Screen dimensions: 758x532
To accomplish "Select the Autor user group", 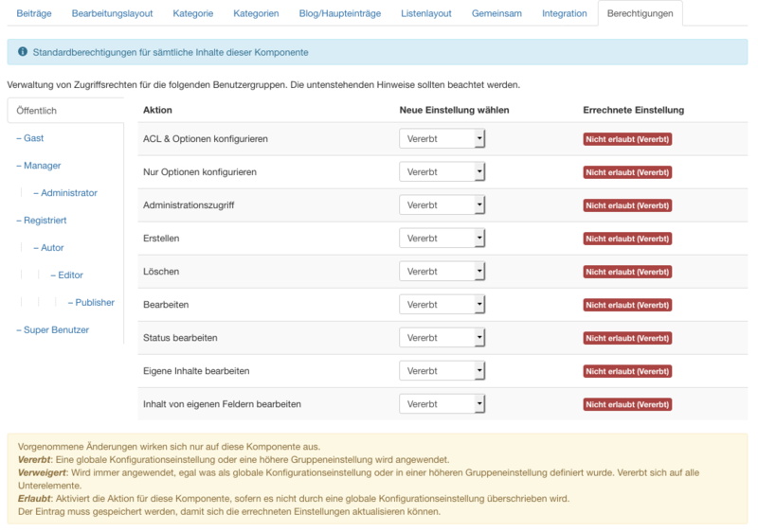I will pyautogui.click(x=48, y=248).
